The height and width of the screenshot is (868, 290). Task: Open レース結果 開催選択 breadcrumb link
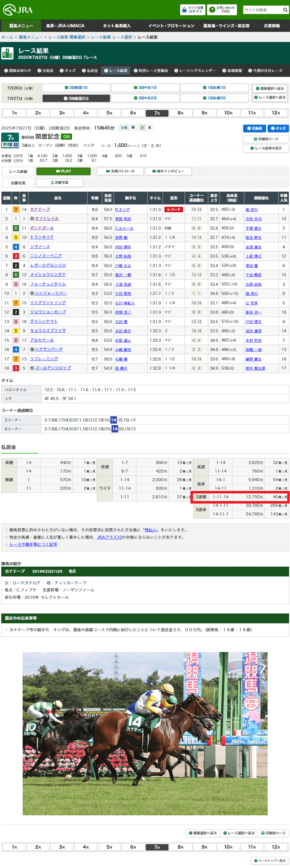pyautogui.click(x=67, y=37)
